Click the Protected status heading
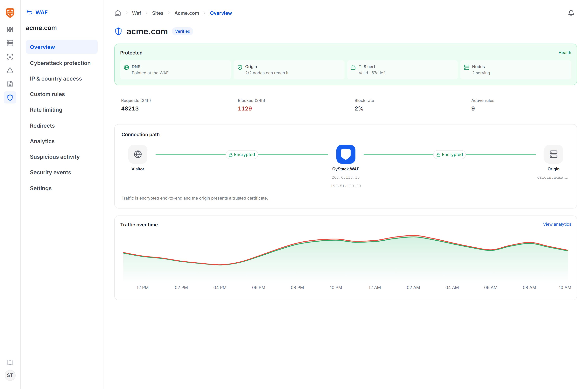The width and height of the screenshot is (588, 389). (x=131, y=53)
